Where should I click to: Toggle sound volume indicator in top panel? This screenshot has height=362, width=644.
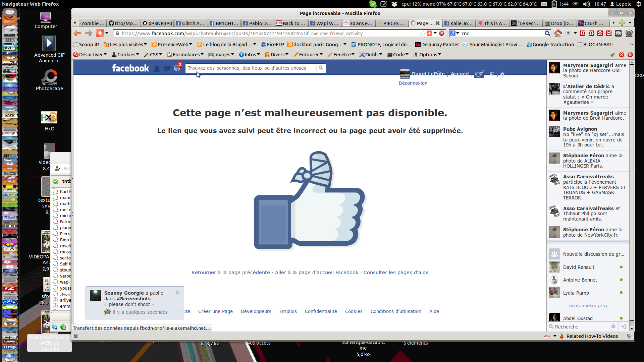coord(586,4)
